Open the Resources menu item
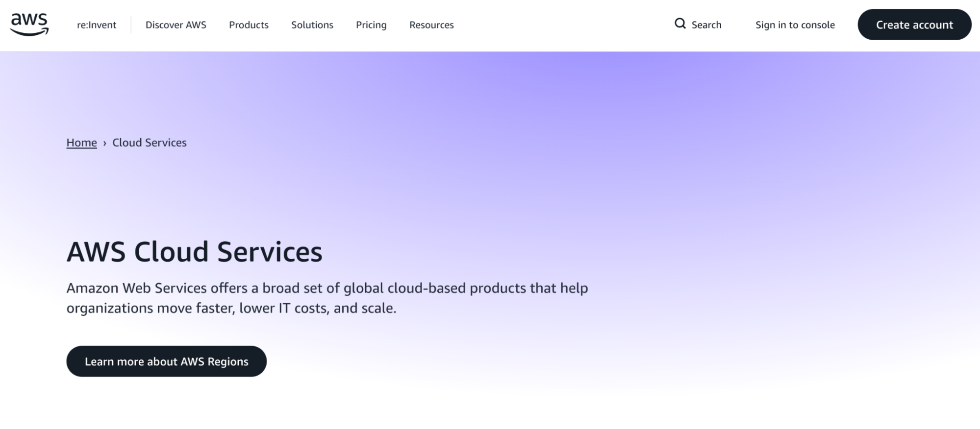 431,25
